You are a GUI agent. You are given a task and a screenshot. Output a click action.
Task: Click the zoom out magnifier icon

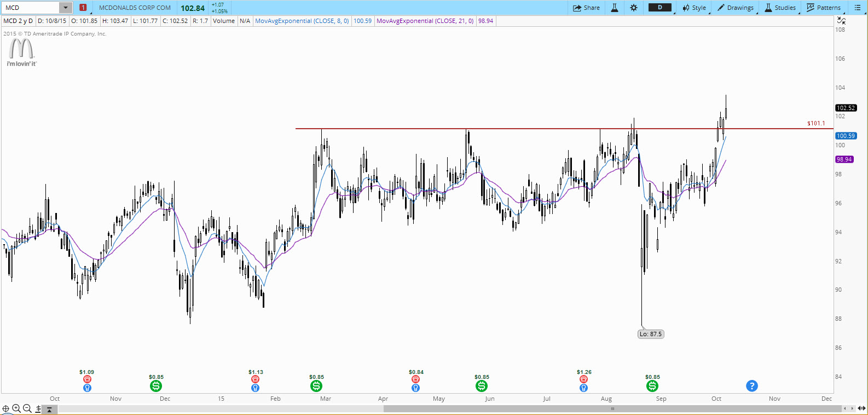coord(27,408)
